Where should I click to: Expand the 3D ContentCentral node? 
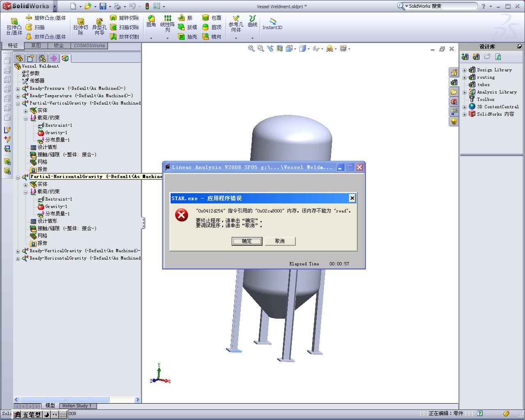(465, 107)
